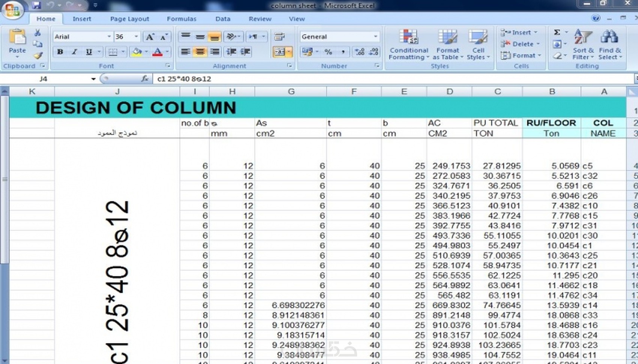This screenshot has width=638, height=364.
Task: Click the Office Button logo
Action: pos(12,9)
